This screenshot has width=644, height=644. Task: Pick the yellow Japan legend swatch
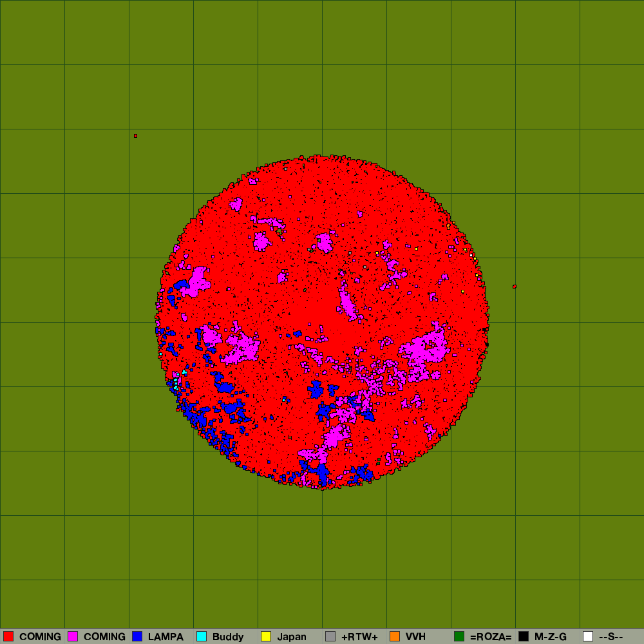tap(266, 636)
